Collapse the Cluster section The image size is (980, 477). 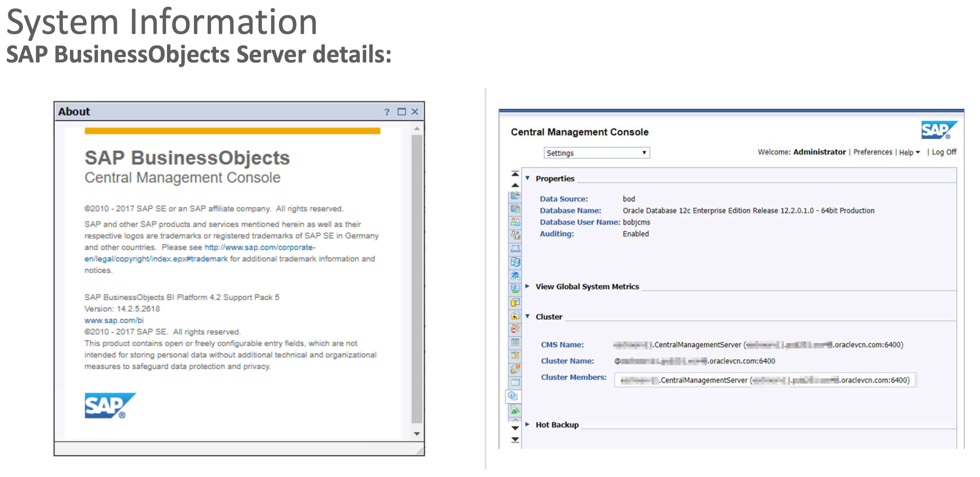pos(527,316)
